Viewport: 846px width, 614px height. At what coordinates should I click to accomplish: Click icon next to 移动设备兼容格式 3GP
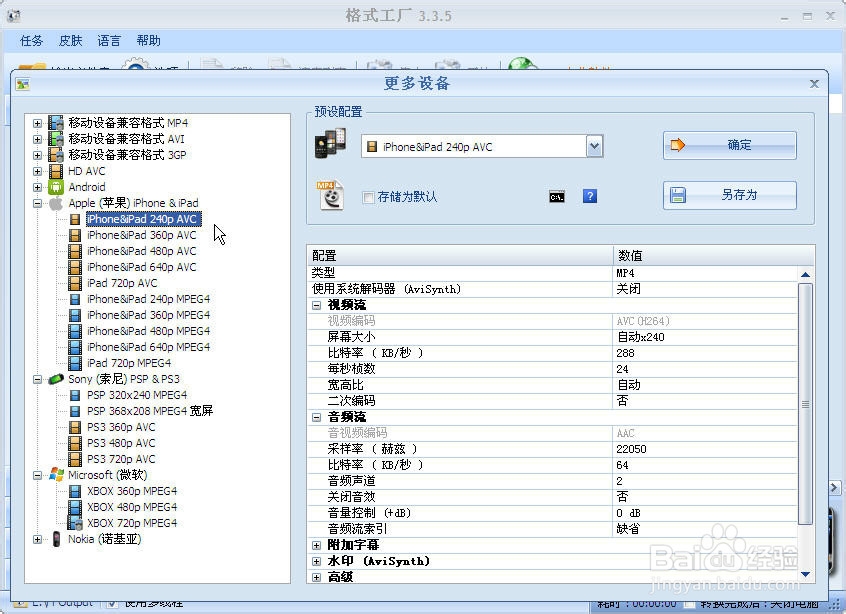click(56, 155)
